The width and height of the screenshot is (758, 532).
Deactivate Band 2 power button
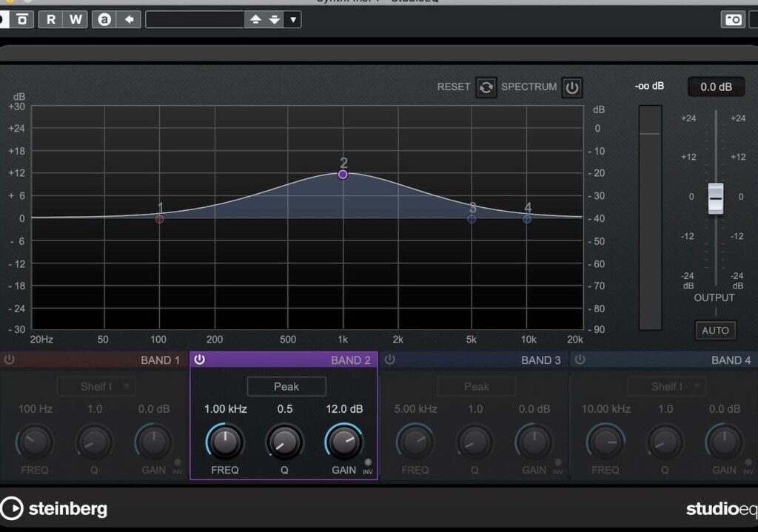199,360
